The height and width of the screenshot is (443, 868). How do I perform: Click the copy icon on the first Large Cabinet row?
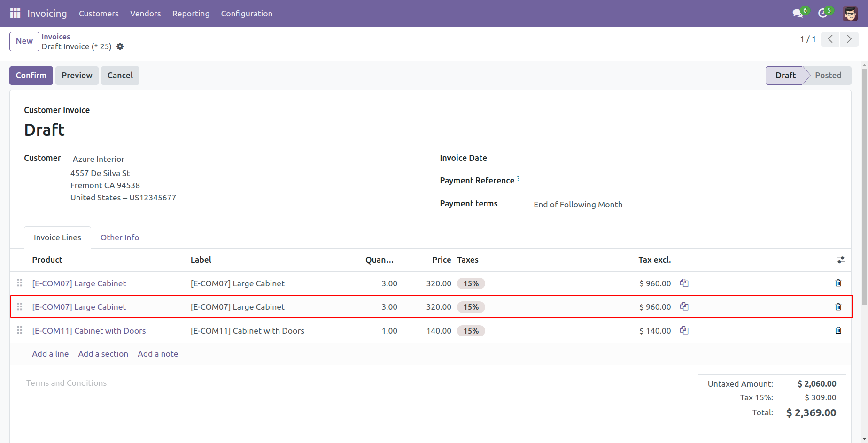pyautogui.click(x=684, y=283)
